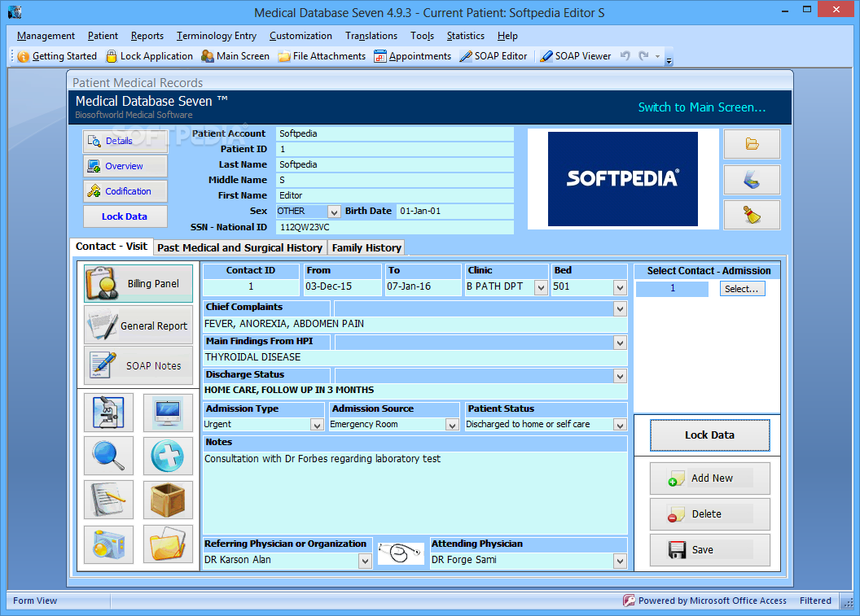Expand Main Findings From HPI dropdown
The image size is (860, 616).
(x=620, y=343)
